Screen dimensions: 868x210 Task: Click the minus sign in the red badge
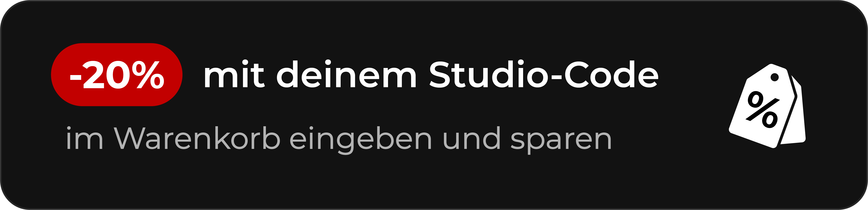tap(76, 78)
